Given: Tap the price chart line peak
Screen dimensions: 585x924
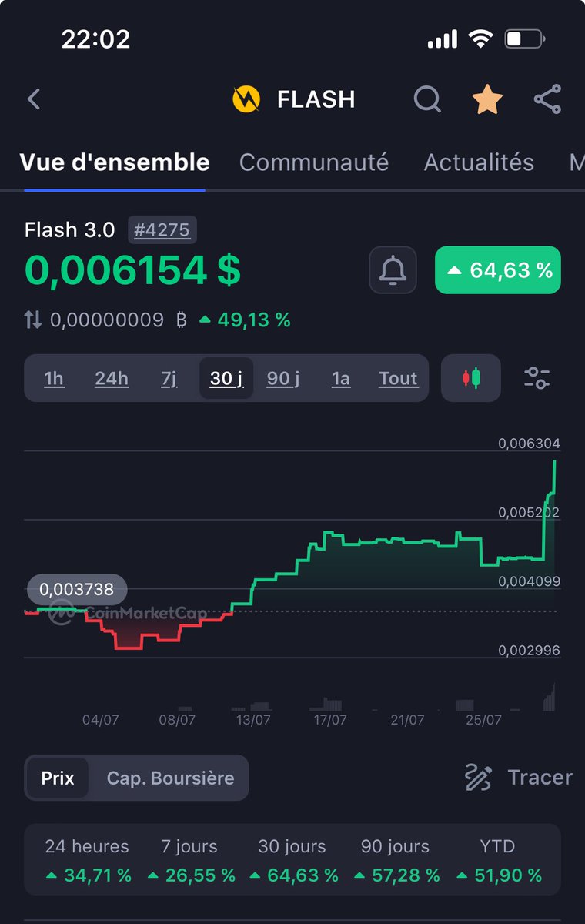Looking at the screenshot, I should pyautogui.click(x=555, y=462).
